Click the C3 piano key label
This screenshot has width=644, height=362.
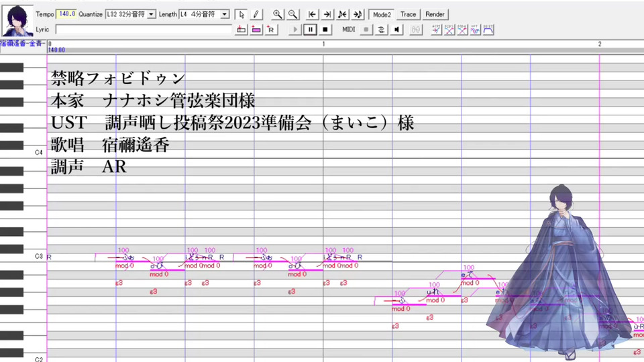point(39,256)
